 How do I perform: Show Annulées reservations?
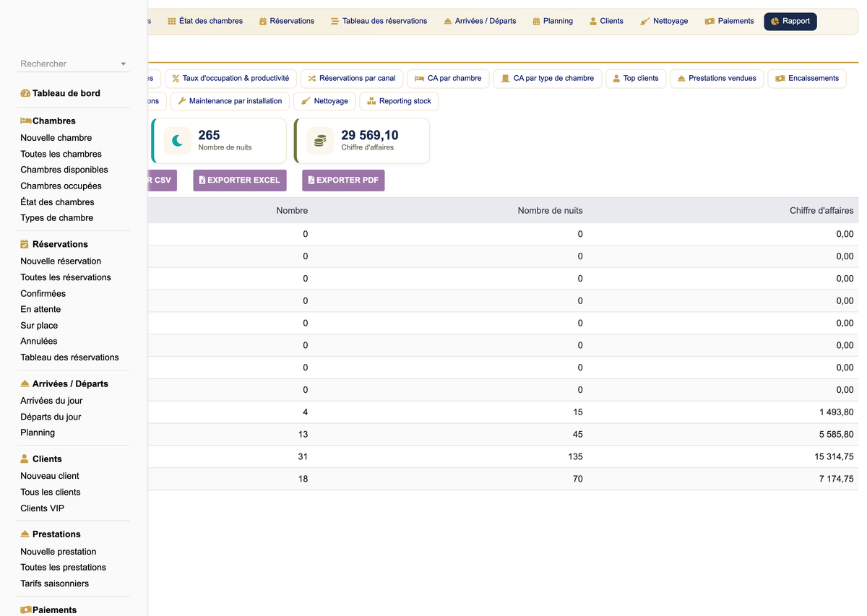tap(39, 341)
